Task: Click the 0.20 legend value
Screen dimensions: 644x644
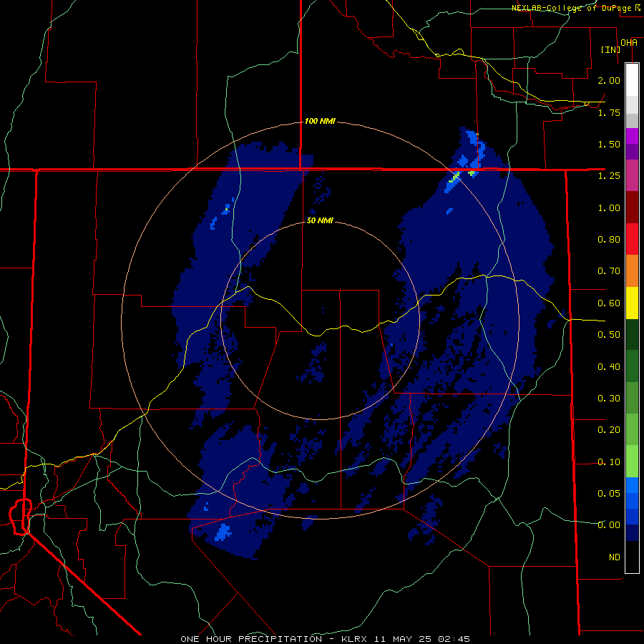Action: 609,430
